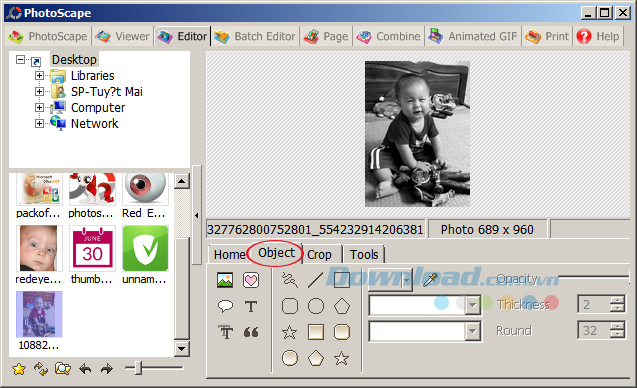Open the Print tab
Image resolution: width=637 pixels, height=388 pixels.
tap(547, 37)
